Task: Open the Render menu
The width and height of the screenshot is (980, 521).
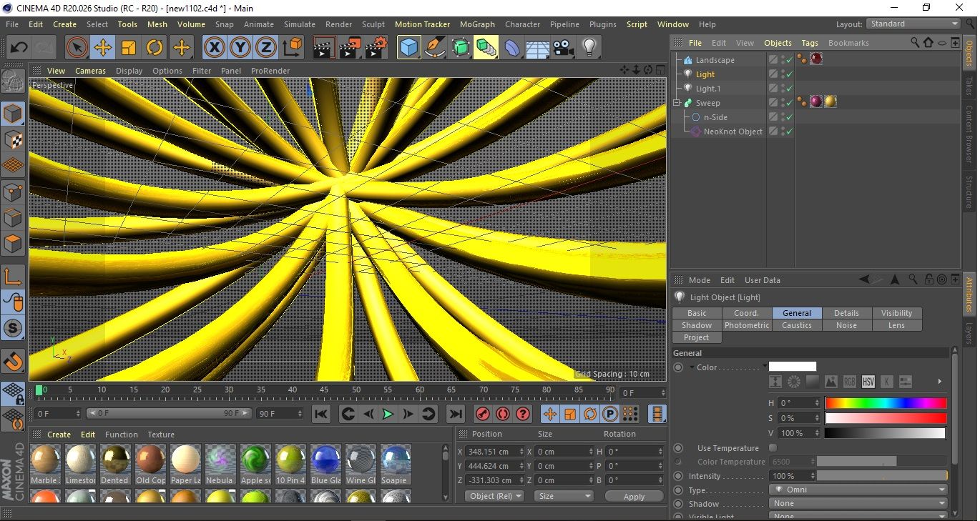Action: click(x=338, y=24)
